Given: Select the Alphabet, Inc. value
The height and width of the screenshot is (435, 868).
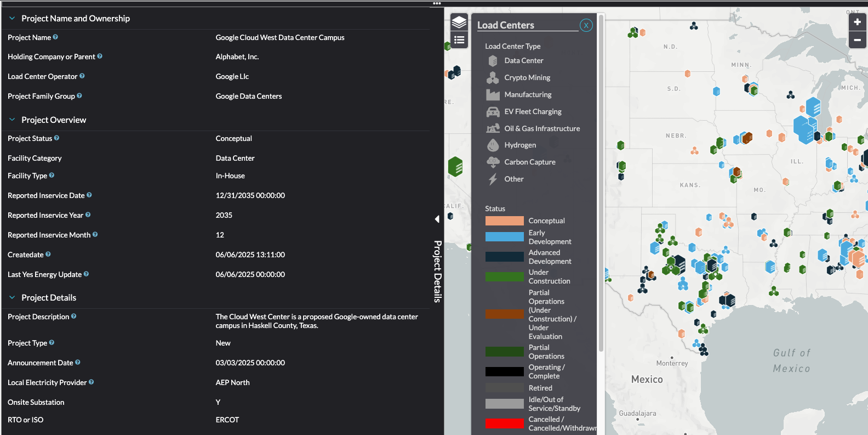Looking at the screenshot, I should 237,57.
